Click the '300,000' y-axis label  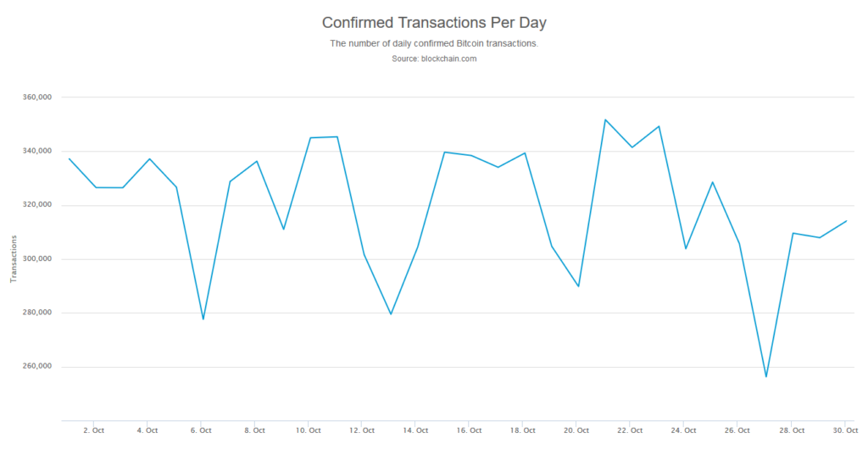[x=39, y=259]
